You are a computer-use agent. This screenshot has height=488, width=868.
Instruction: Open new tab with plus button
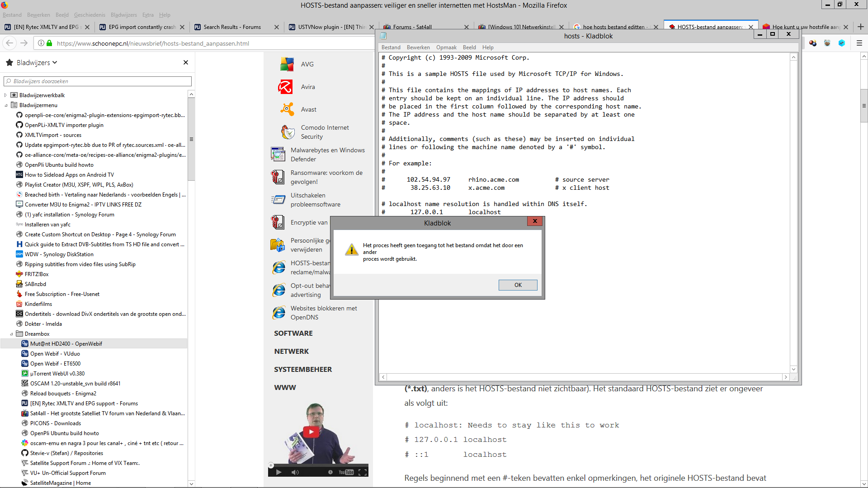861,27
